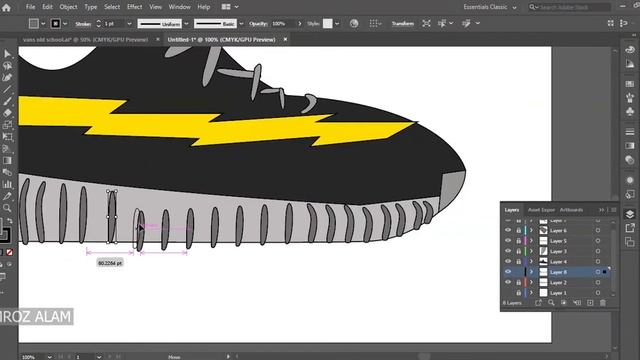Select the Selection tool arrow
Screen dimensions: 640x360
point(7,54)
